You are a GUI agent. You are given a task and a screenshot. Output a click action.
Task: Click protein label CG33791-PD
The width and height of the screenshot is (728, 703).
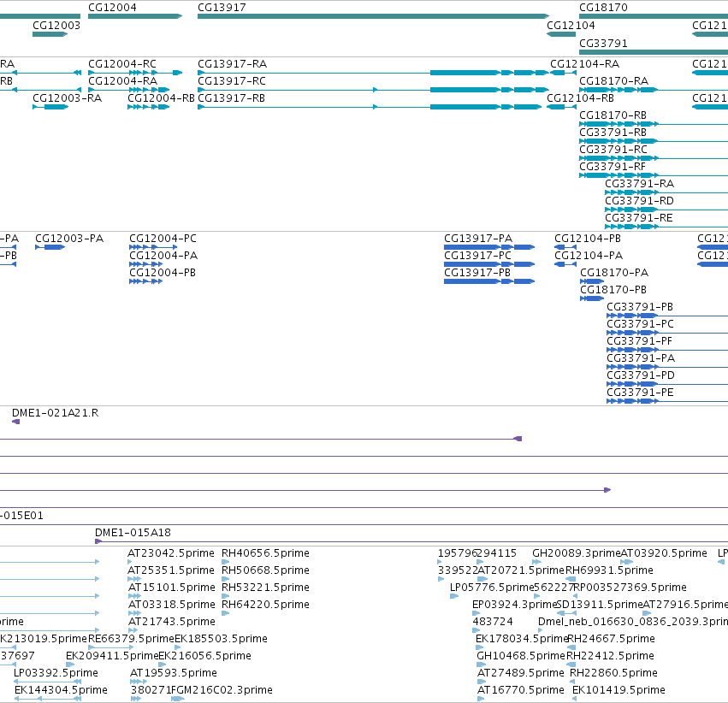(x=641, y=376)
